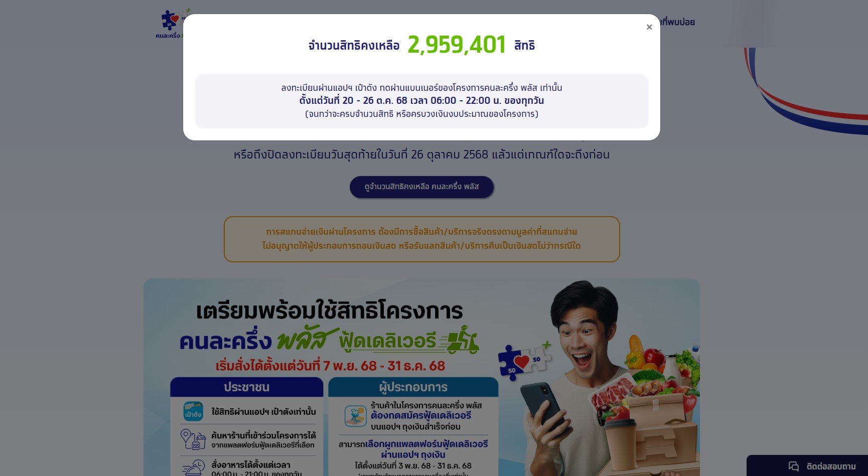Click the green delivery scooter icon

[x=463, y=340]
